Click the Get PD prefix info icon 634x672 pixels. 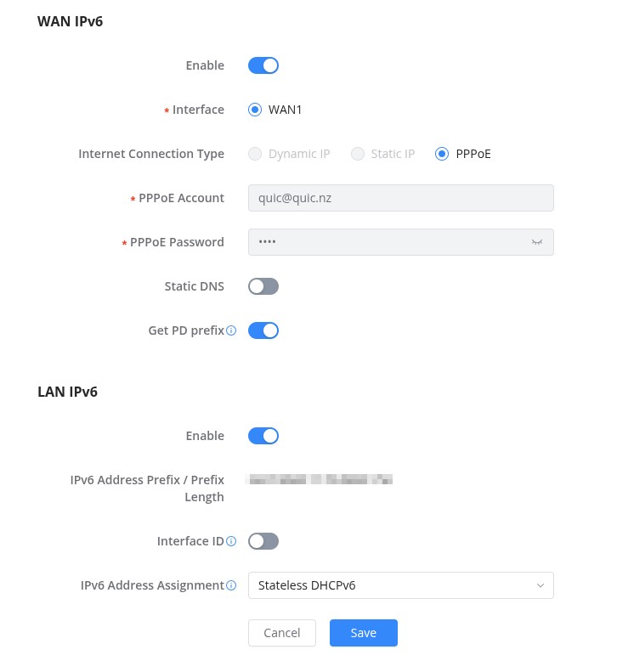[232, 330]
